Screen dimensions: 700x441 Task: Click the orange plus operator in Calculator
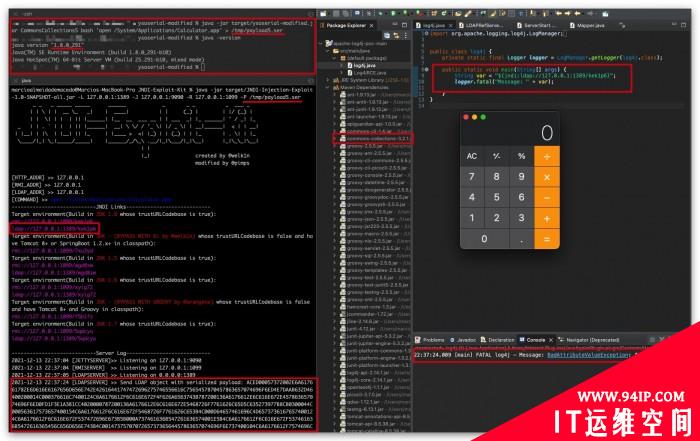(x=547, y=219)
